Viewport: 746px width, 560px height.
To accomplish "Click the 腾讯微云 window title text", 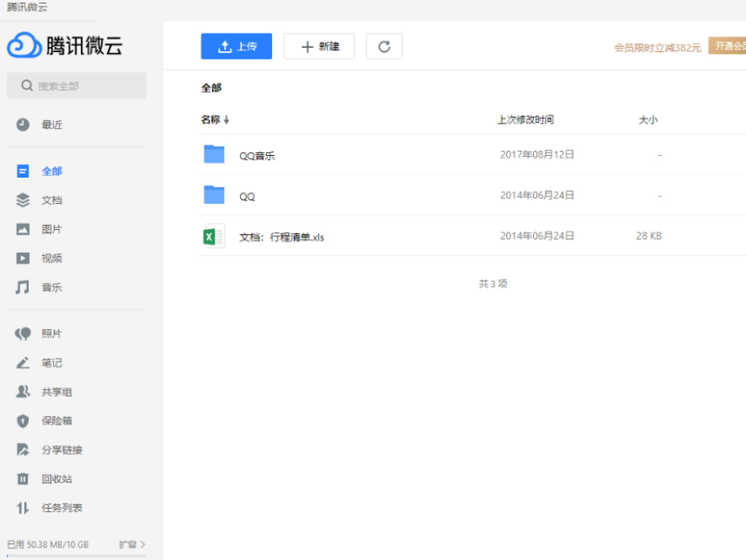I will tap(27, 7).
